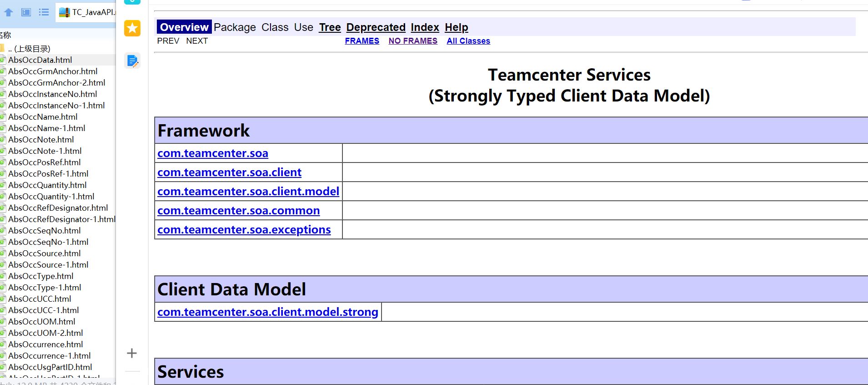This screenshot has height=385, width=868.
Task: Click the folder icon of parent directory row
Action: (2, 49)
